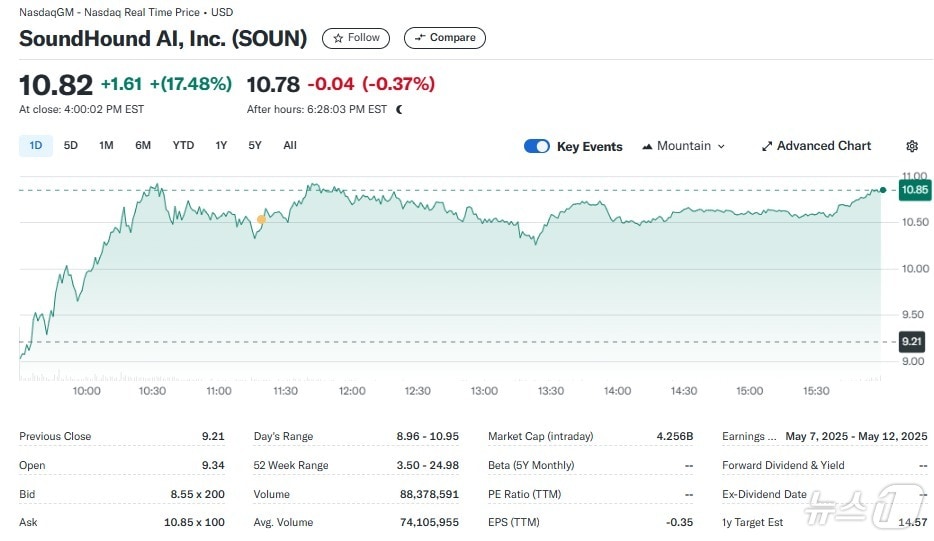Select the 1D time range tab
The image size is (934, 541).
click(36, 146)
